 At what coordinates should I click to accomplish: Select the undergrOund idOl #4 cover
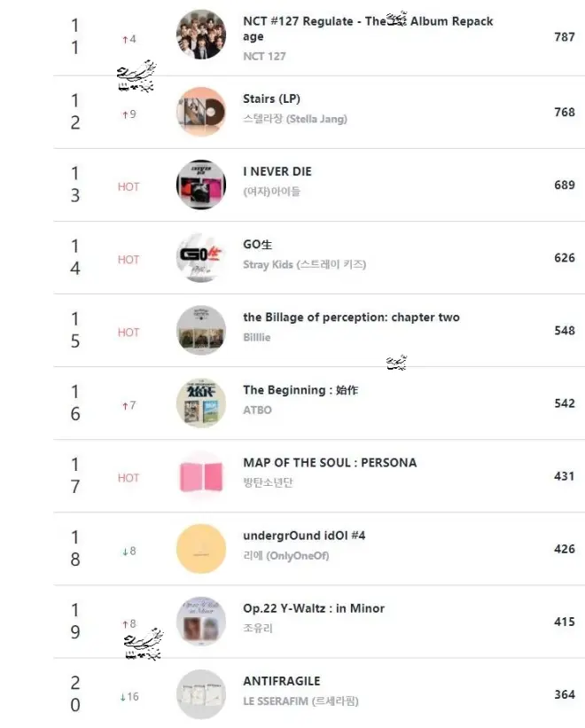point(201,548)
